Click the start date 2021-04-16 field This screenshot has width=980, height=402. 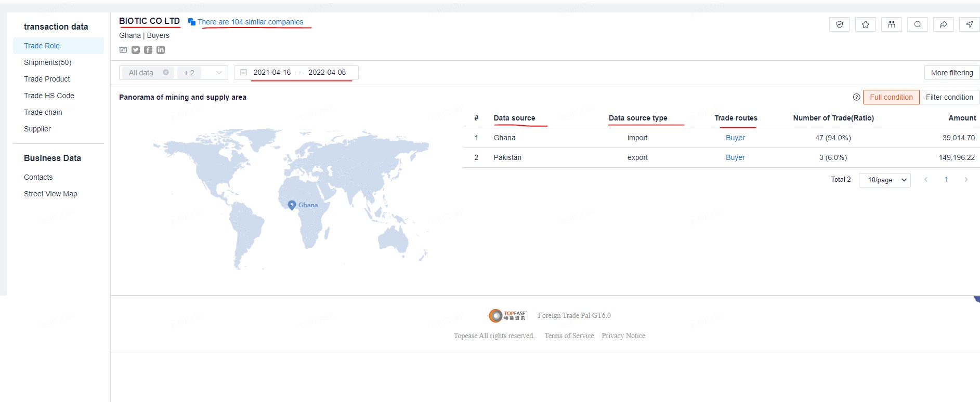point(272,72)
